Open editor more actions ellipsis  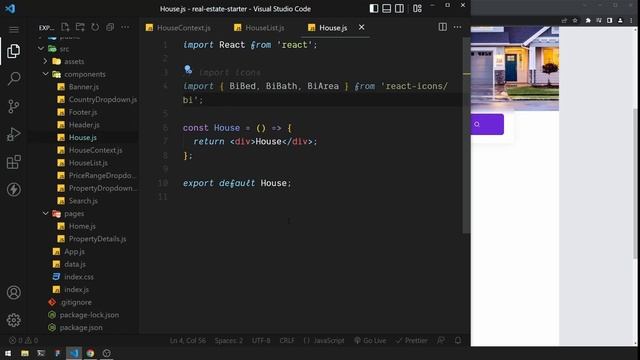457,27
